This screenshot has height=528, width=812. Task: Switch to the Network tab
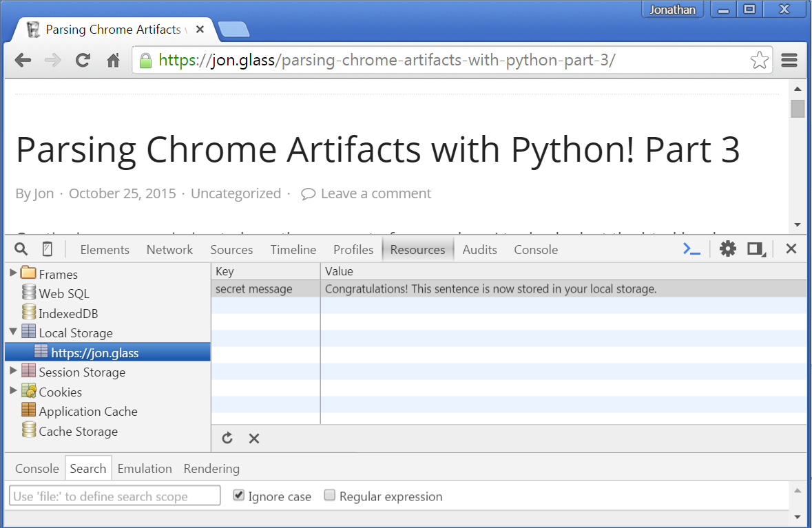(169, 249)
